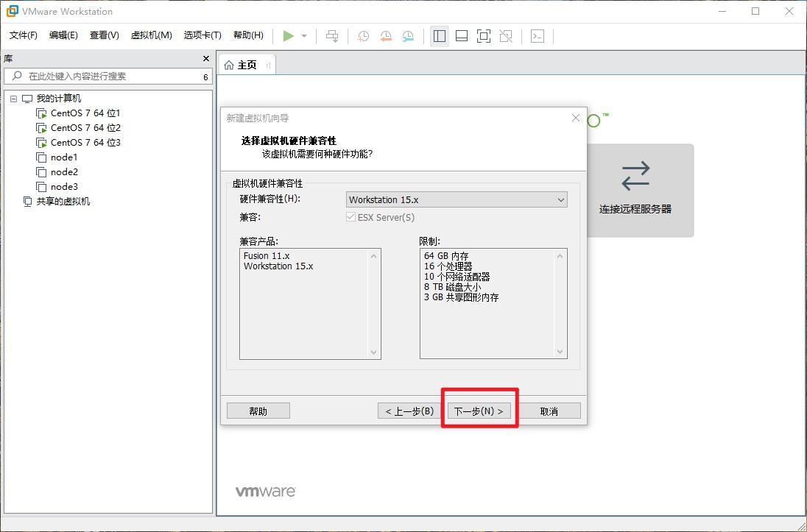The image size is (807, 532).
Task: Select 共享的虚拟机 tree item
Action: [63, 201]
